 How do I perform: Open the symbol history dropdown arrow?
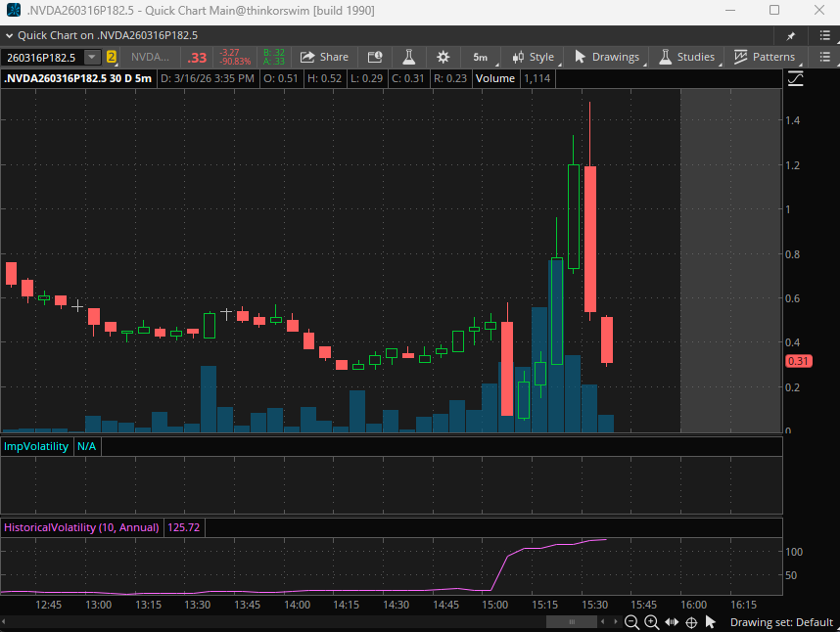[x=92, y=57]
